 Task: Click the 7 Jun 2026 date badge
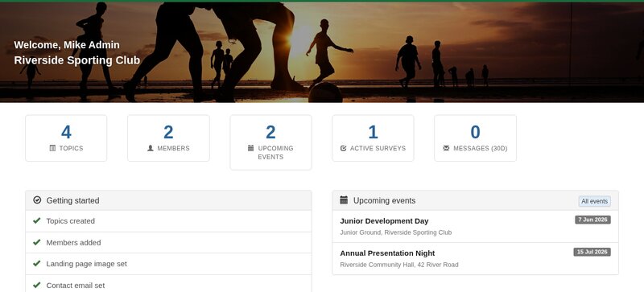point(592,220)
